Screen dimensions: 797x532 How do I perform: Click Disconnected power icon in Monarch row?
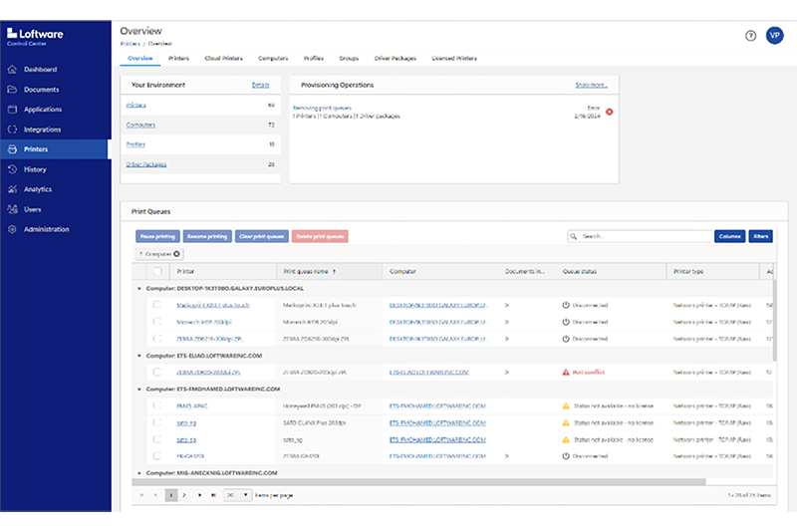(565, 322)
